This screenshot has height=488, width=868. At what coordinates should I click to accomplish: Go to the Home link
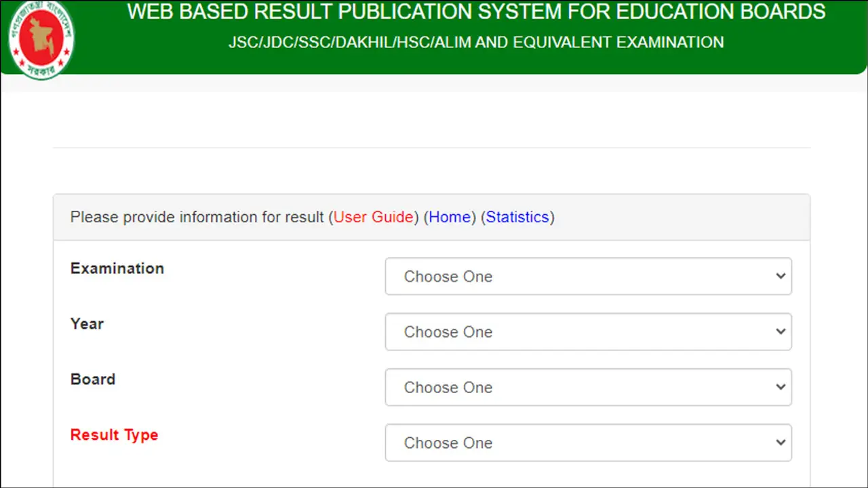coord(450,217)
